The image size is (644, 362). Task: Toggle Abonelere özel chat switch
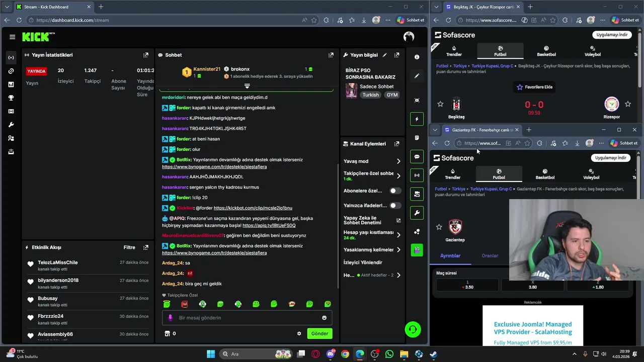point(395,191)
